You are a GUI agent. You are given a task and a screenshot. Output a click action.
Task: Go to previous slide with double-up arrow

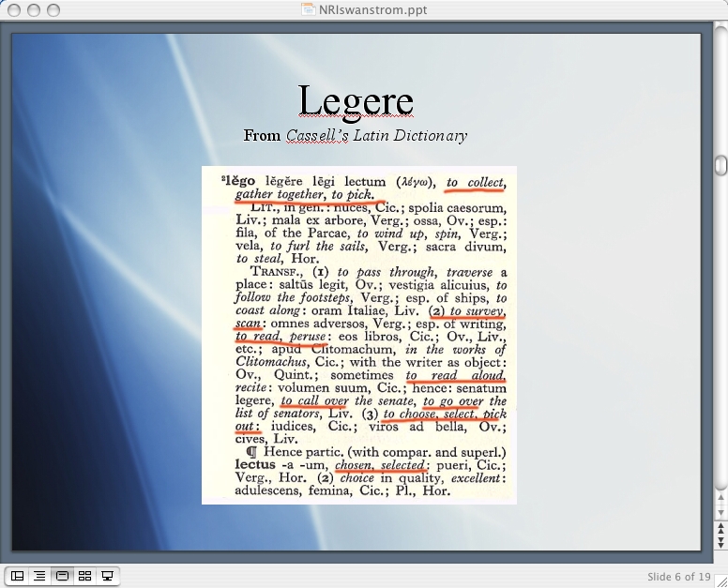[x=721, y=528]
